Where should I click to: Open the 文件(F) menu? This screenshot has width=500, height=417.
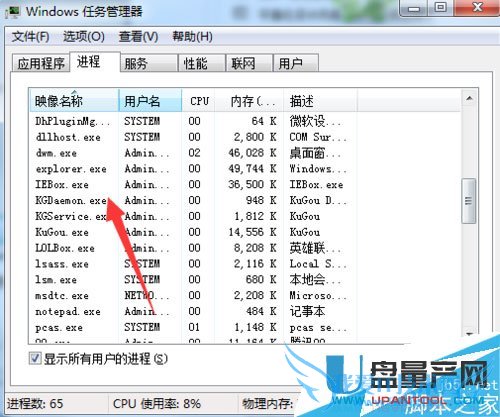[x=30, y=36]
